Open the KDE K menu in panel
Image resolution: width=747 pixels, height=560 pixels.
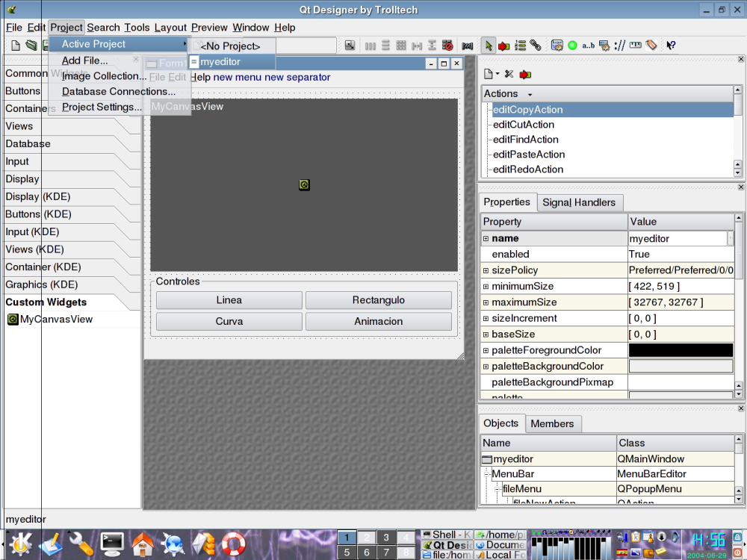point(20,544)
